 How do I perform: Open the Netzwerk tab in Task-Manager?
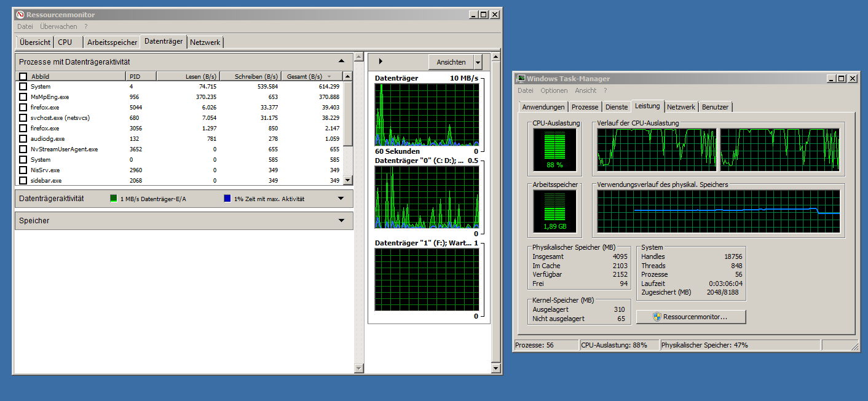coord(681,107)
